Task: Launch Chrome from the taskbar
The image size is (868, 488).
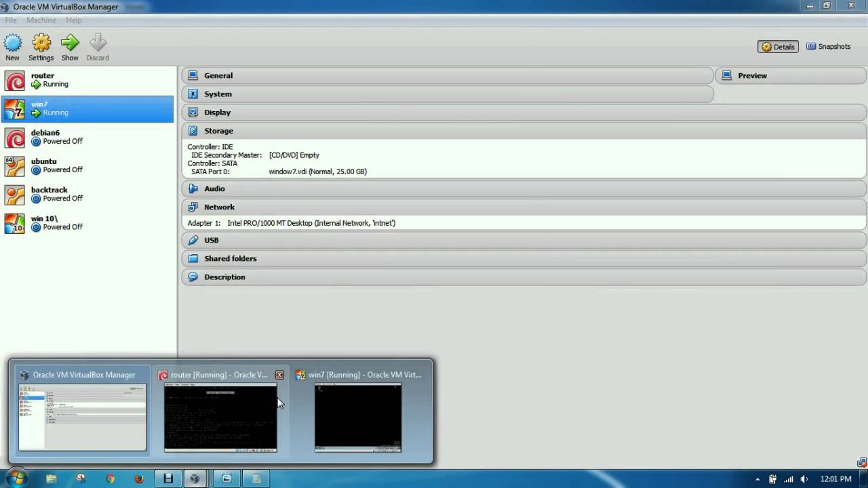Action: (x=110, y=479)
